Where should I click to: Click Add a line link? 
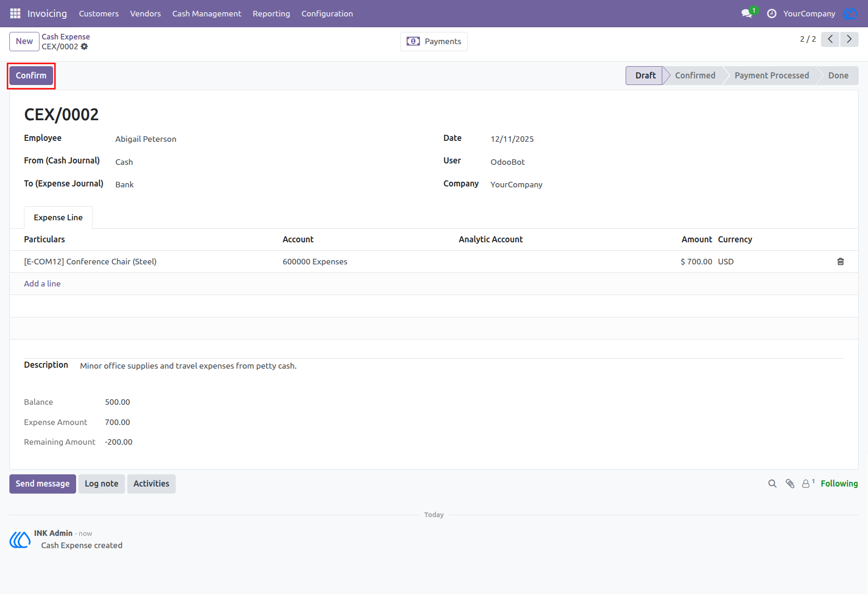click(42, 284)
